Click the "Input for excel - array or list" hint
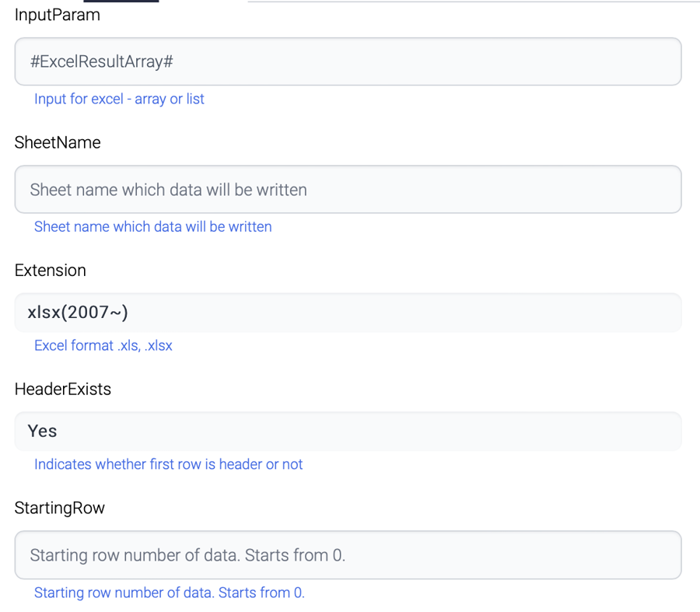Image resolution: width=700 pixels, height=612 pixels. coord(119,99)
